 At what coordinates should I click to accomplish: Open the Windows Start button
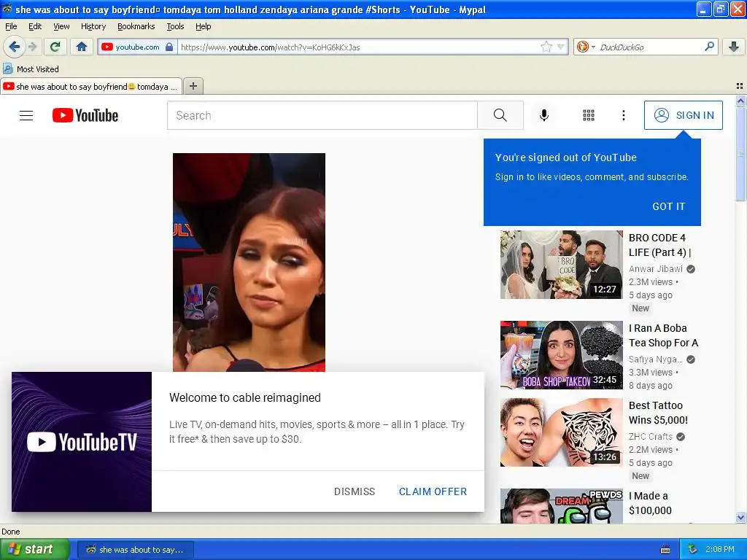click(35, 550)
